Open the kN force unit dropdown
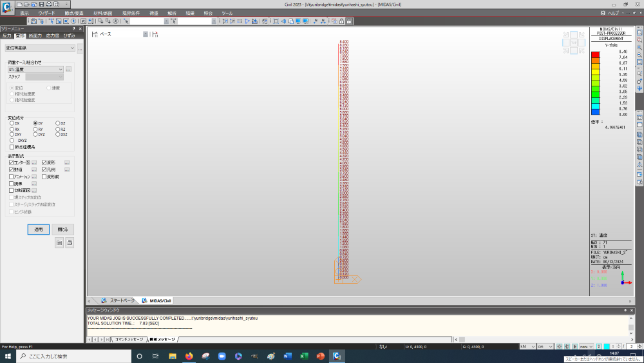The width and height of the screenshot is (644, 363). tap(528, 346)
